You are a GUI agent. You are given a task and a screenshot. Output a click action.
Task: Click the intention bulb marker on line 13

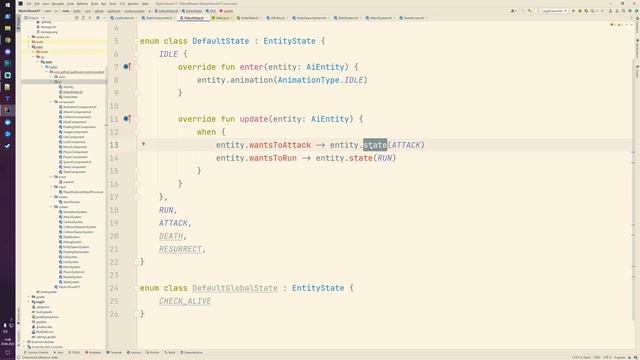click(x=143, y=144)
